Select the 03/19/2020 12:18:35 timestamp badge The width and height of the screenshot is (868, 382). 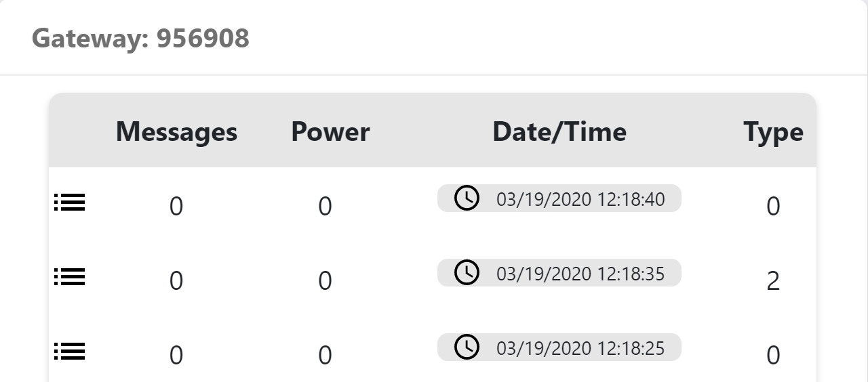(559, 273)
